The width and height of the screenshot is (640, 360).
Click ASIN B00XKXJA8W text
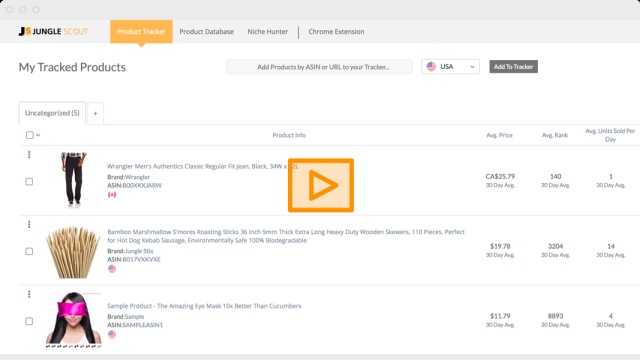(135, 185)
